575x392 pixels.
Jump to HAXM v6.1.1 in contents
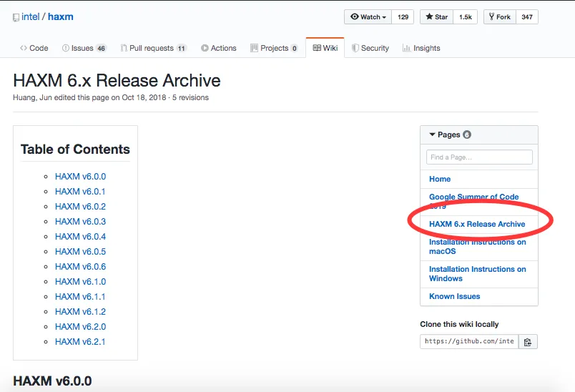point(80,297)
